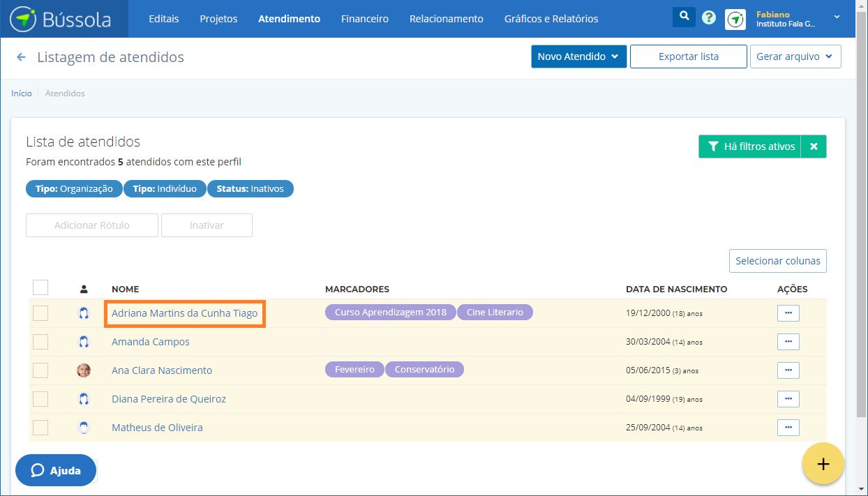
Task: Open the Financeiro menu
Action: point(365,19)
